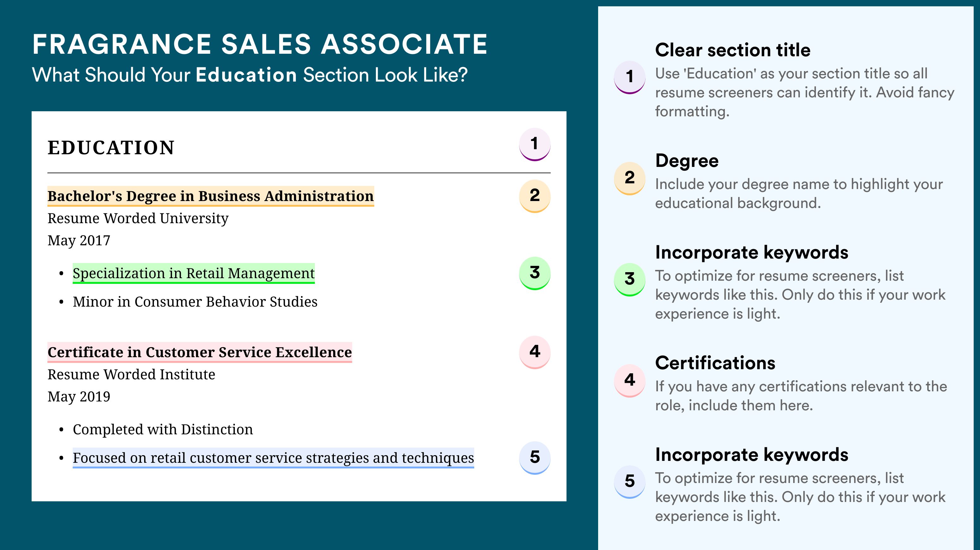Click green badge 3 beside first Incorporate keywords
The height and width of the screenshot is (550, 980).
coord(630,279)
